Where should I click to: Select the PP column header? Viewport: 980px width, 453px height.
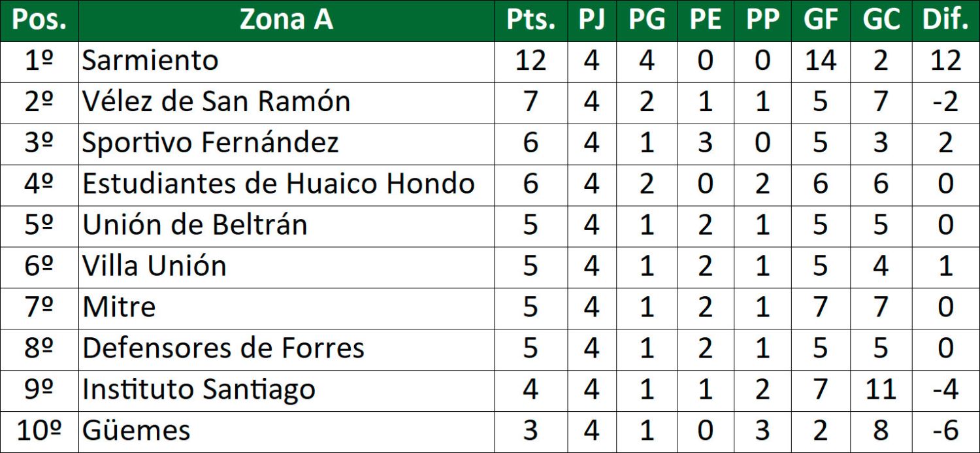coord(762,20)
